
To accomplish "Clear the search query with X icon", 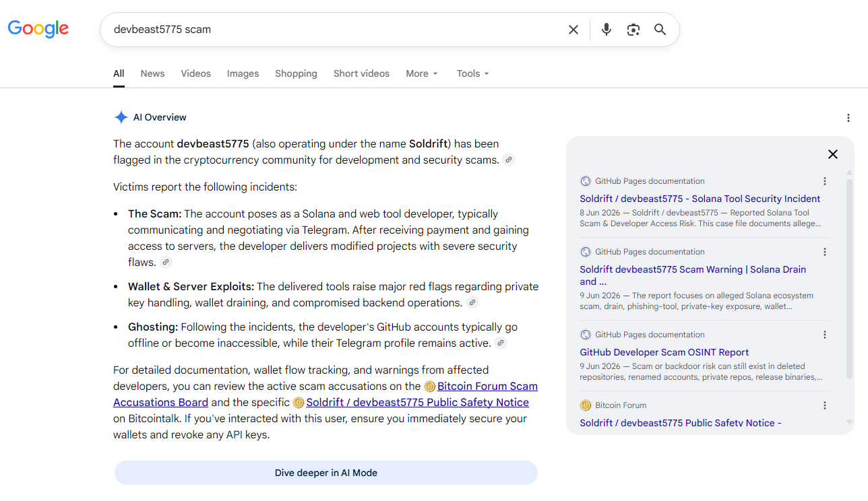I will coord(573,30).
